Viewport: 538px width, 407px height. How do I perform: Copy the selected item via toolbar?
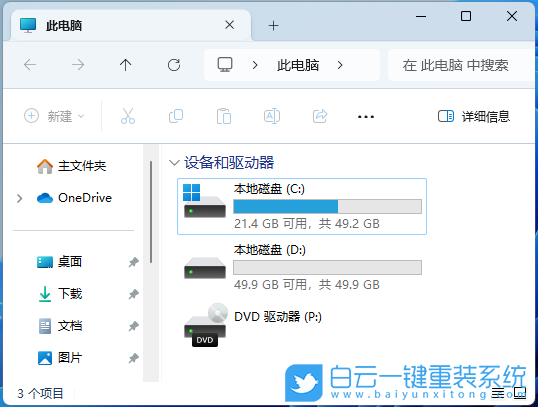point(176,116)
